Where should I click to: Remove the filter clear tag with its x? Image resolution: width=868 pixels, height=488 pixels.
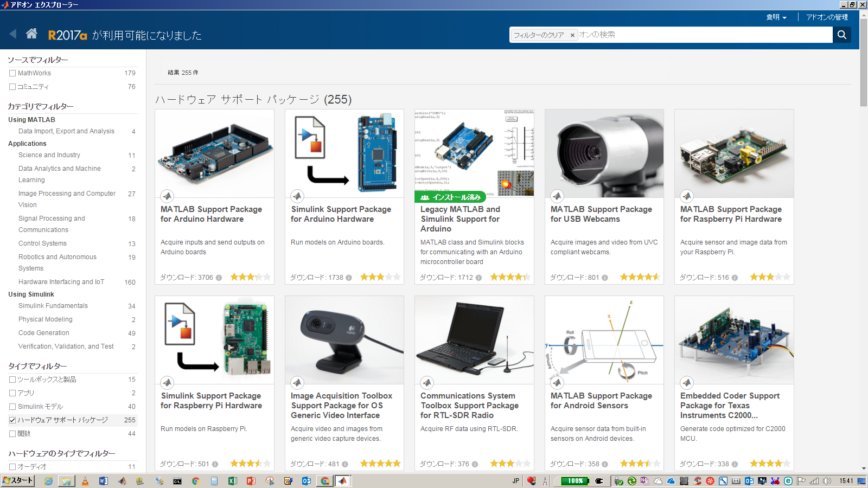572,35
